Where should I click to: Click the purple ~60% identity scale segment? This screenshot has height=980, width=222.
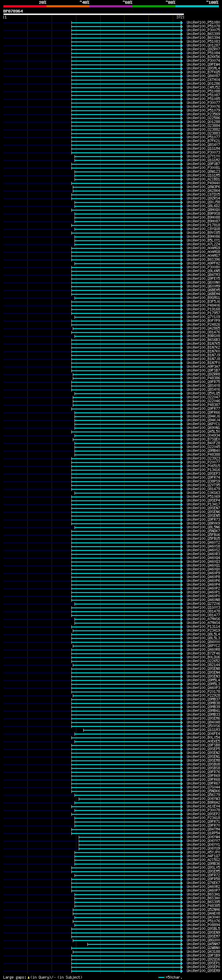(111, 6)
